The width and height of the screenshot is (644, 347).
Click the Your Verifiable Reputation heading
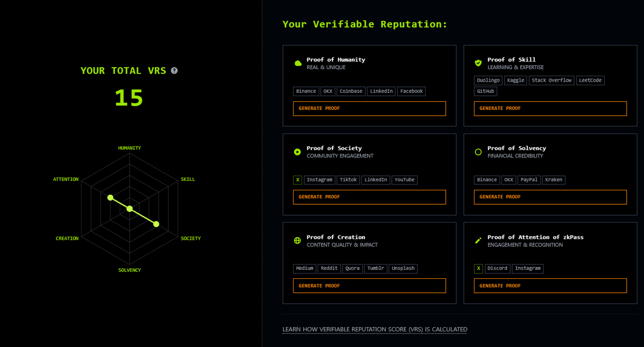(x=365, y=24)
